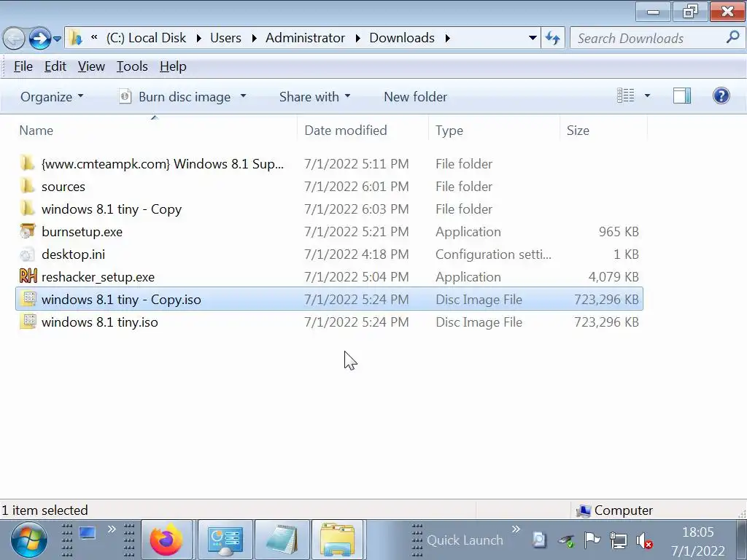Screen dimensions: 747x560
Task: Expand arrow after Administrator breadcrumb
Action: (x=357, y=38)
